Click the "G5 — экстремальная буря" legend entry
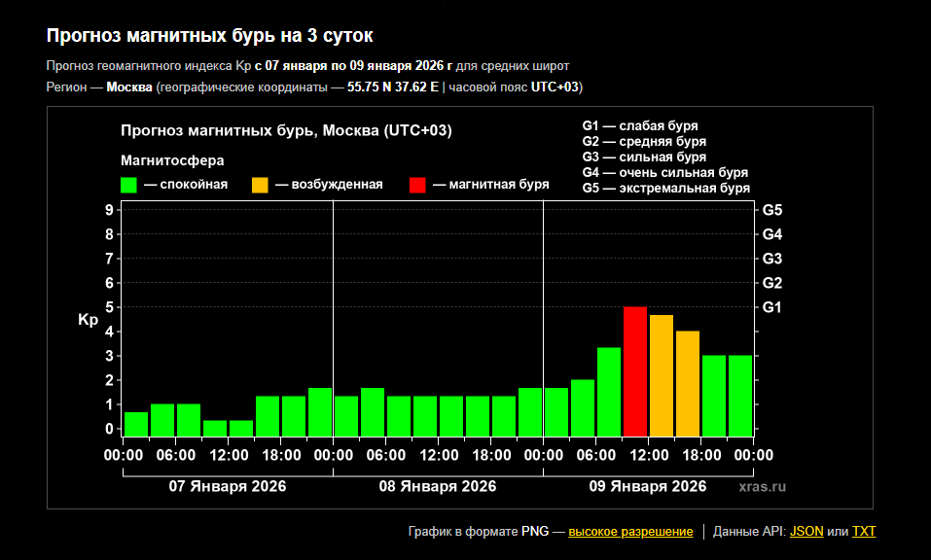The image size is (931, 560). [x=665, y=188]
